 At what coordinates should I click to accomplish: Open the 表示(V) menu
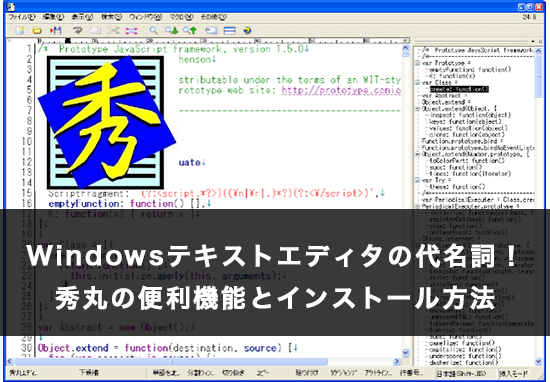coord(82,17)
